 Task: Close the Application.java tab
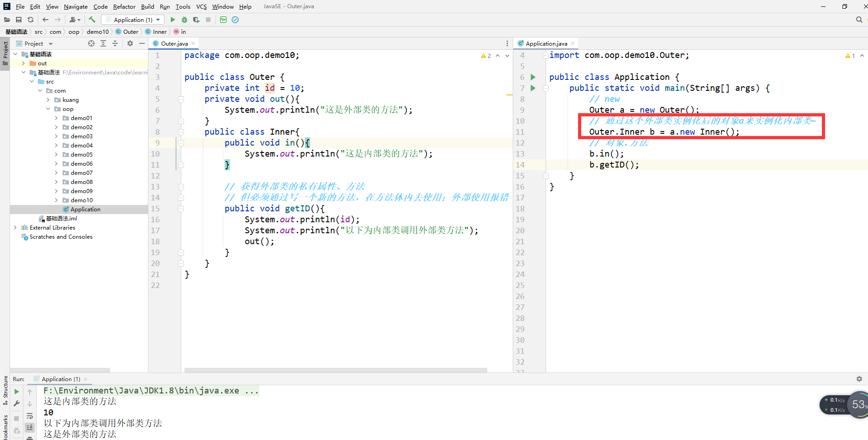(x=573, y=43)
